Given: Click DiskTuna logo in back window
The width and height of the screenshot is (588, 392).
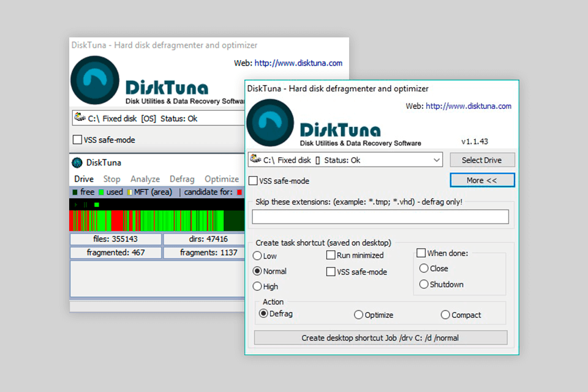Looking at the screenshot, I should [x=95, y=80].
